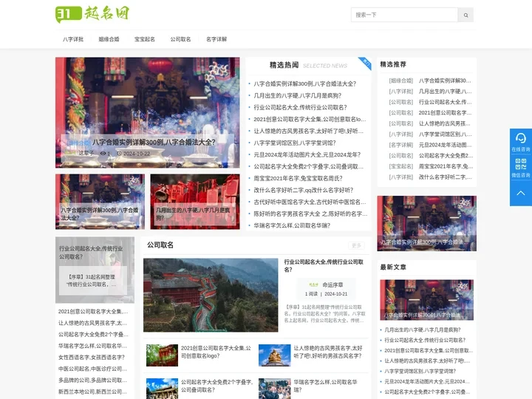The image size is (532, 399).
Task: Open 让人惊艳的古风男孩名字 in 精选热闻
Action: (308, 131)
